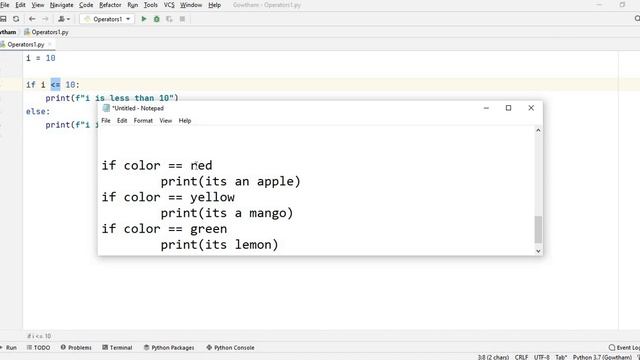Click the 'i = 10' line in editor
Image resolution: width=640 pixels, height=360 pixels.
pos(40,58)
